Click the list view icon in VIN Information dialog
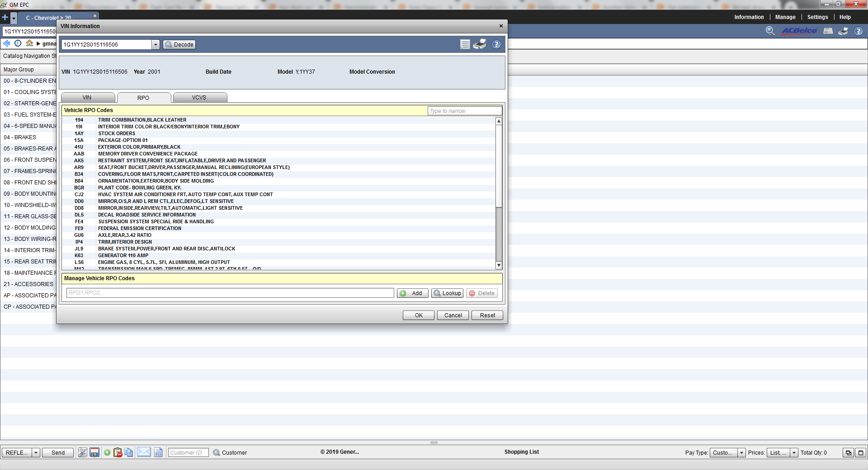 click(465, 44)
